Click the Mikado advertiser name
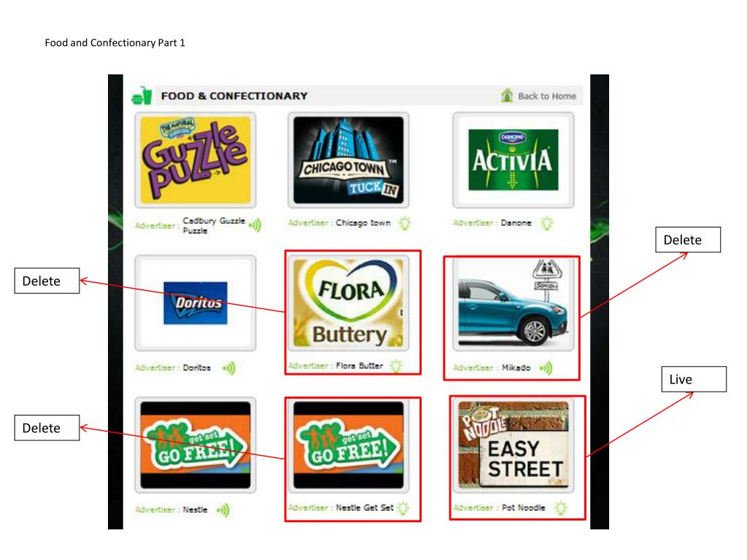Screen dimensions: 747x560 pyautogui.click(x=516, y=367)
